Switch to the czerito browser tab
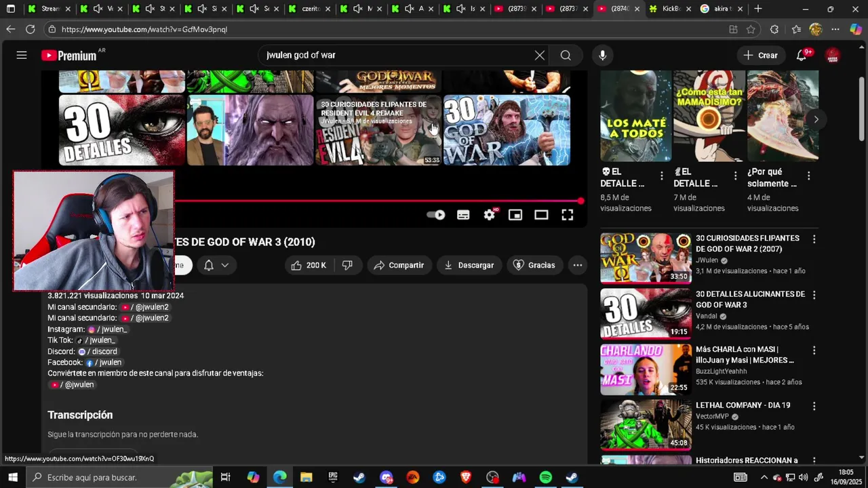 311,9
